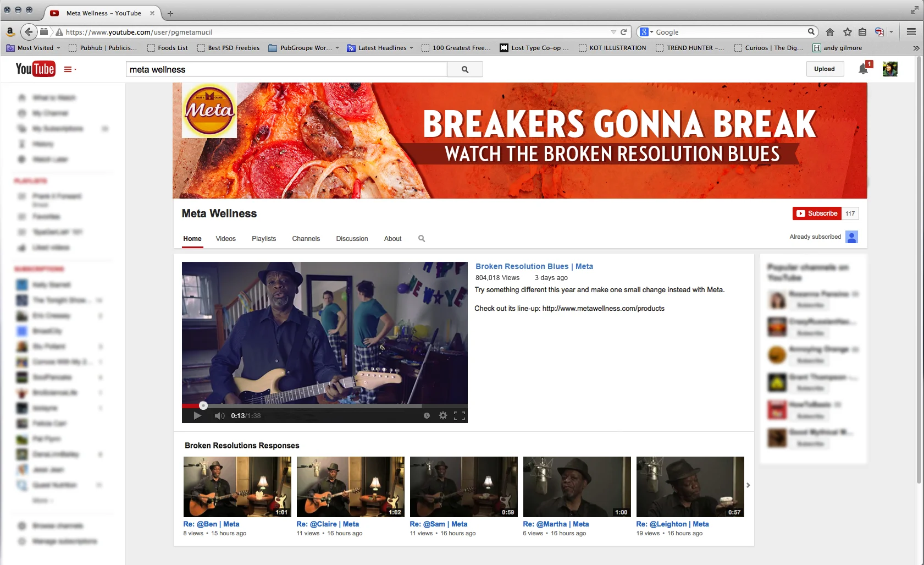Screen dimensions: 924x565
Task: Open Broken Resolution Blues | Meta link
Action: click(534, 266)
